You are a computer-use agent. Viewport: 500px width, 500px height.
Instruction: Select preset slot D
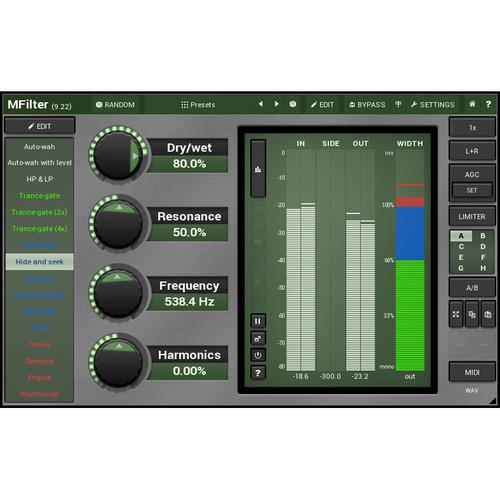(x=483, y=247)
